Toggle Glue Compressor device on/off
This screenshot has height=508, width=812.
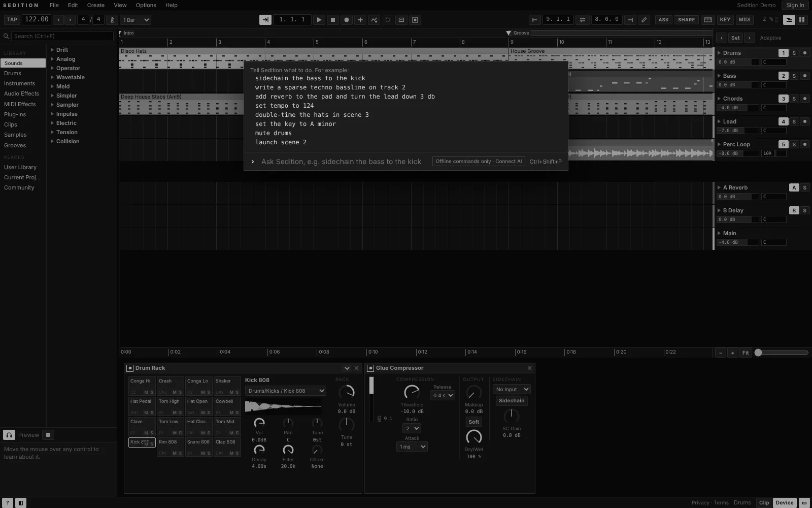tap(370, 368)
